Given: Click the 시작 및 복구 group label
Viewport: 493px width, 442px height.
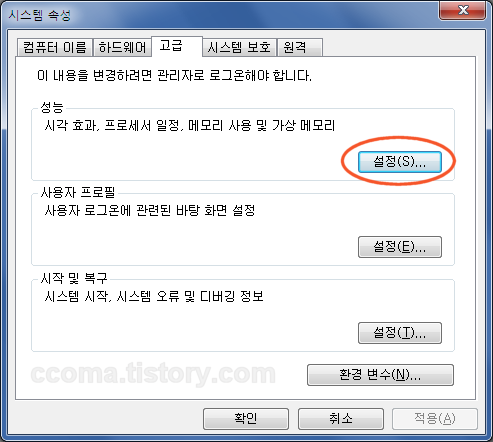Looking at the screenshot, I should point(74,278).
